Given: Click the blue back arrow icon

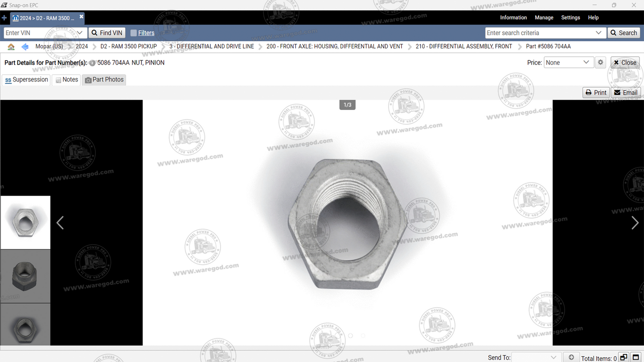Looking at the screenshot, I should (25, 46).
